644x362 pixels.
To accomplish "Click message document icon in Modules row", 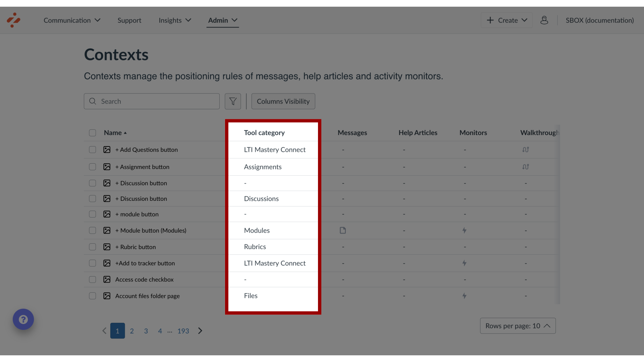I will pyautogui.click(x=343, y=230).
